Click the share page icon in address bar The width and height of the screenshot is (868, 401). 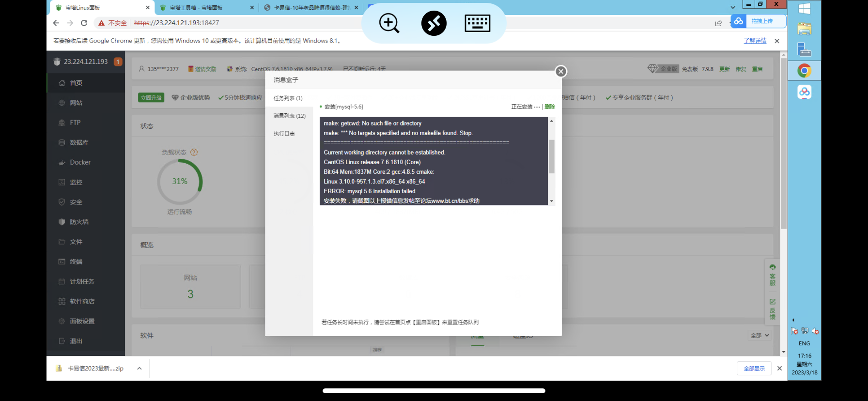pyautogui.click(x=718, y=23)
